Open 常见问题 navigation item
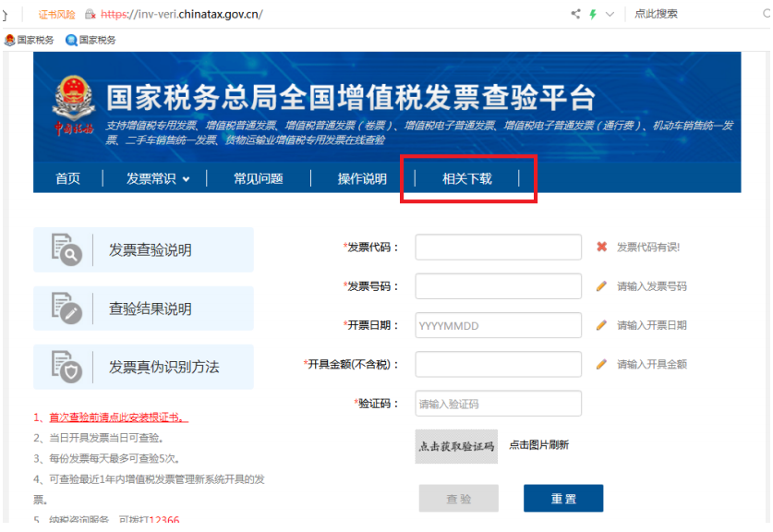The height and width of the screenshot is (532, 773). (259, 178)
